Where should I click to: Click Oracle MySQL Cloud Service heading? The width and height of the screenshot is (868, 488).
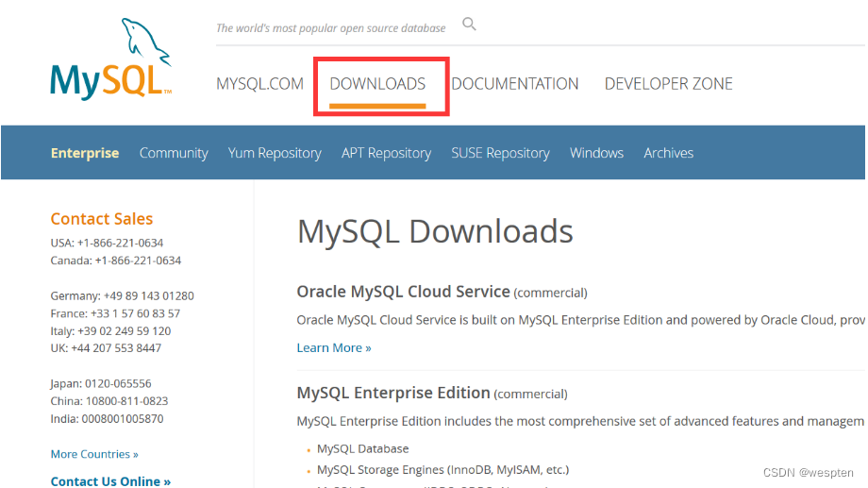pos(403,292)
